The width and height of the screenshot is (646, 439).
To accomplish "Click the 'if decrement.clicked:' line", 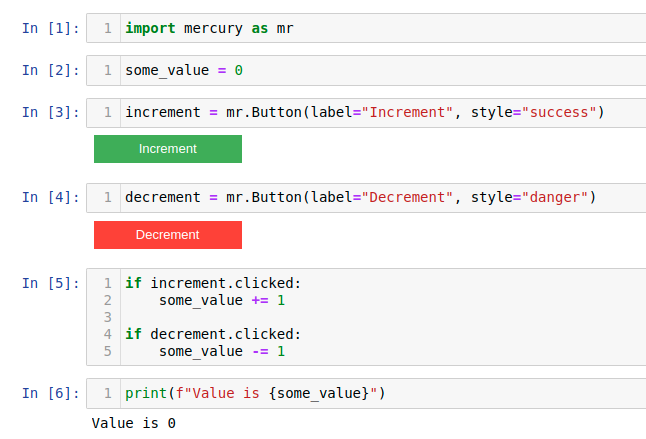I will [213, 334].
